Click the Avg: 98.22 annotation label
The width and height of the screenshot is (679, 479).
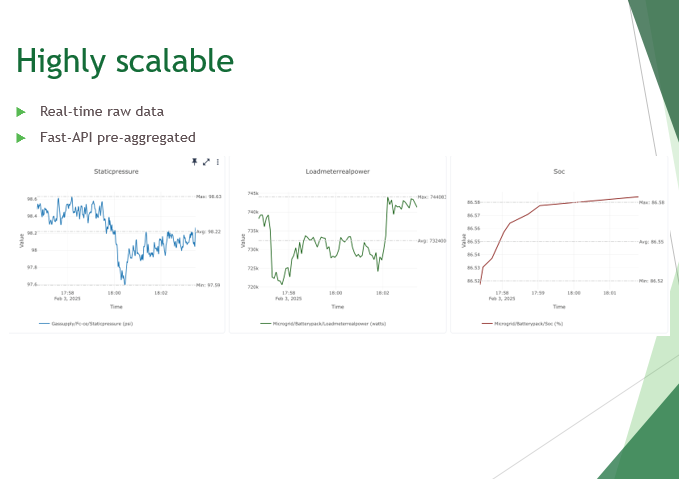[209, 232]
